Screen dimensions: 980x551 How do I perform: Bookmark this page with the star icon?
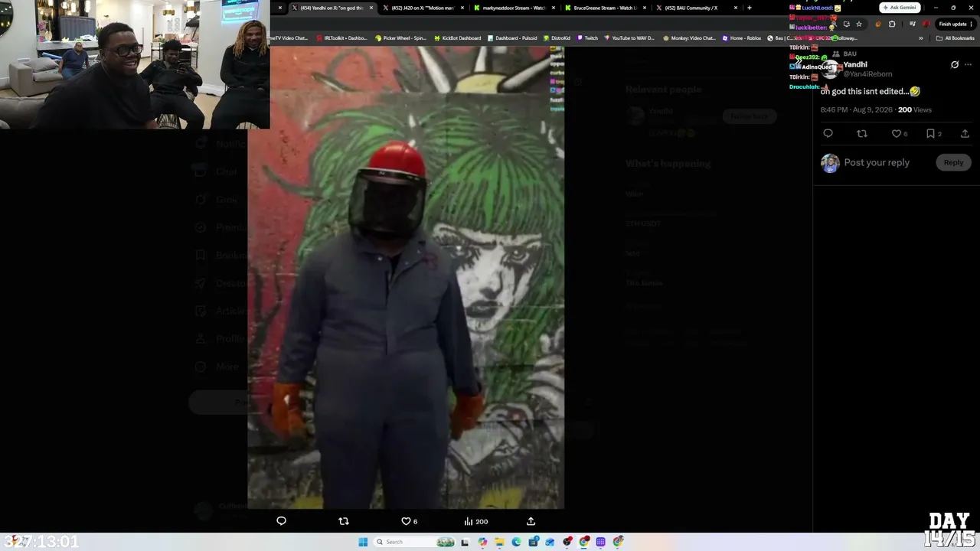859,24
